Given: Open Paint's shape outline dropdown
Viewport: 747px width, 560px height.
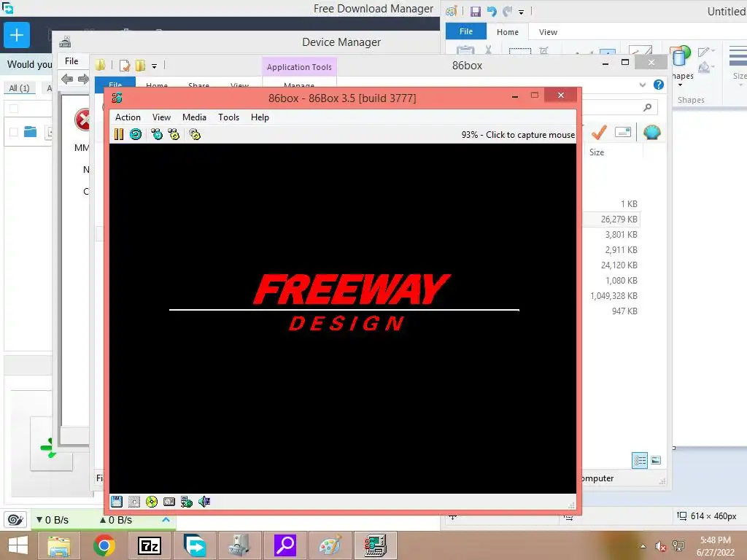Looking at the screenshot, I should pyautogui.click(x=706, y=52).
